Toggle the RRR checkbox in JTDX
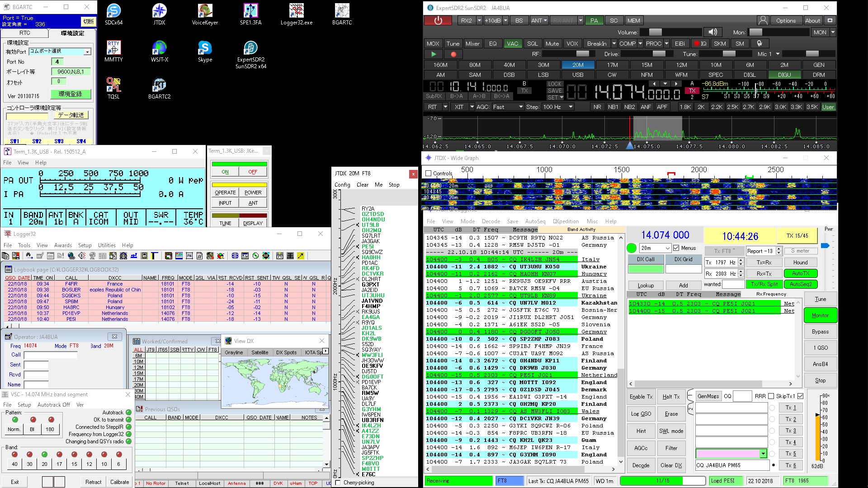 [771, 396]
